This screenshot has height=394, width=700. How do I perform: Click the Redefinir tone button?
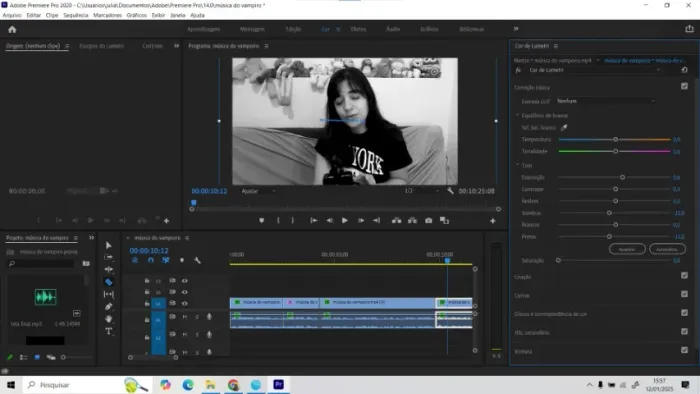click(627, 249)
